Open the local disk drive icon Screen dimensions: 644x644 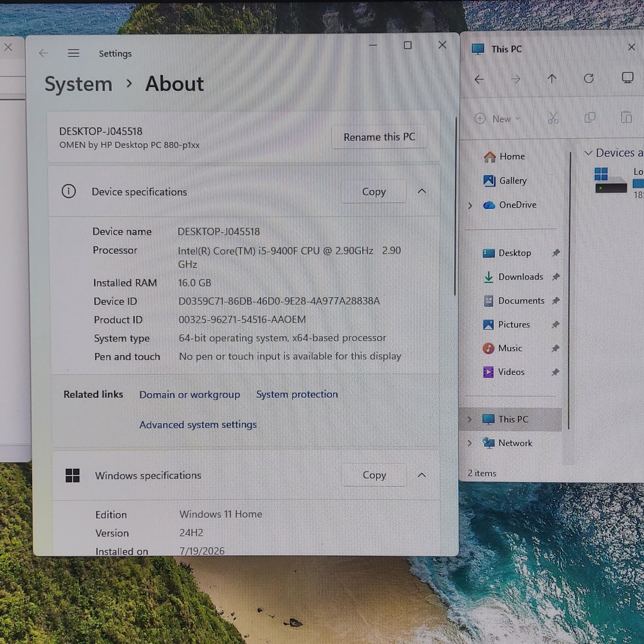coord(610,180)
